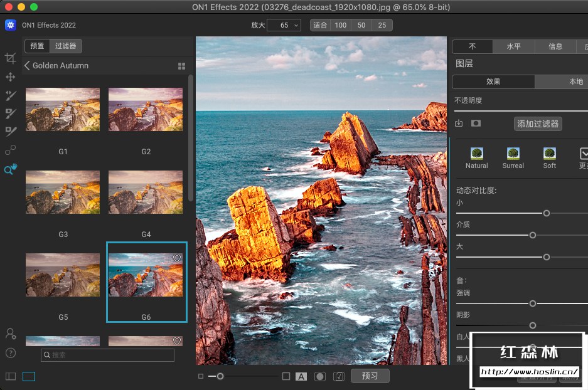Show the mask with the camera icon

click(x=476, y=124)
